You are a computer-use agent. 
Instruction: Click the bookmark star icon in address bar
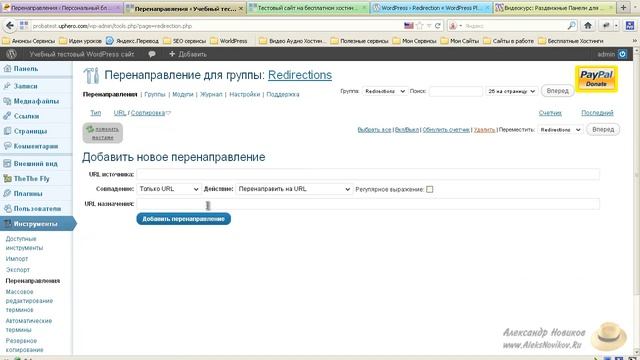pyautogui.click(x=420, y=26)
